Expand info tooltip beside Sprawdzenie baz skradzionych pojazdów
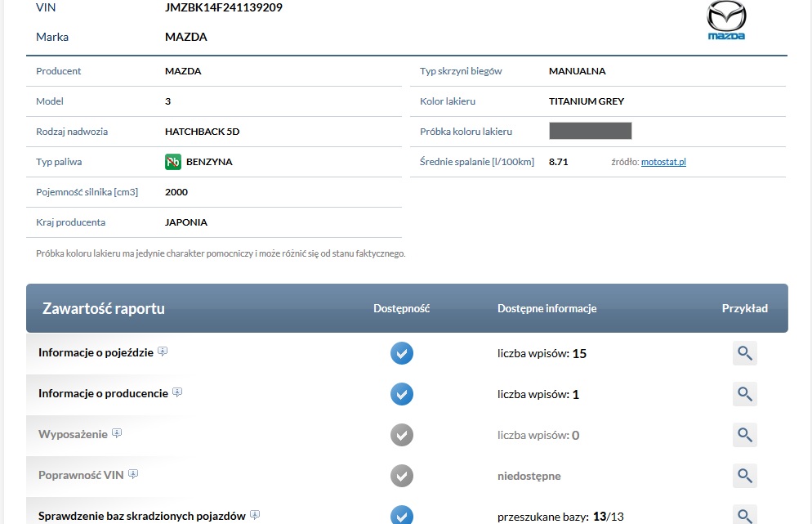812x524 pixels. pyautogui.click(x=255, y=515)
